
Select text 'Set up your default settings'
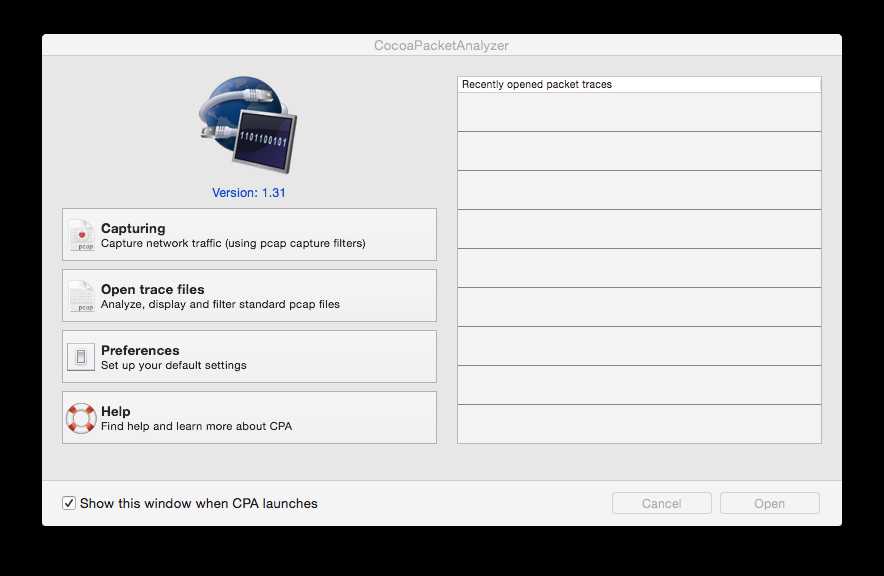[x=174, y=365]
